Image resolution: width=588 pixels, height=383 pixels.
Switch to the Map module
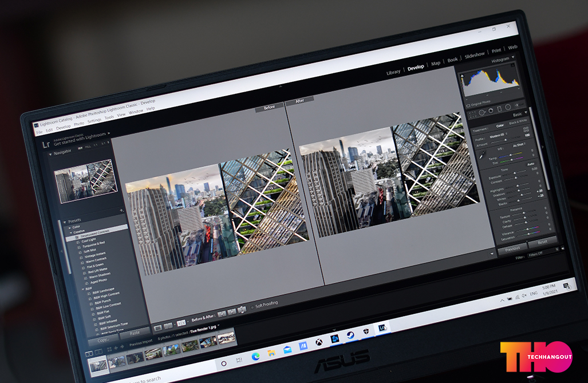(436, 64)
